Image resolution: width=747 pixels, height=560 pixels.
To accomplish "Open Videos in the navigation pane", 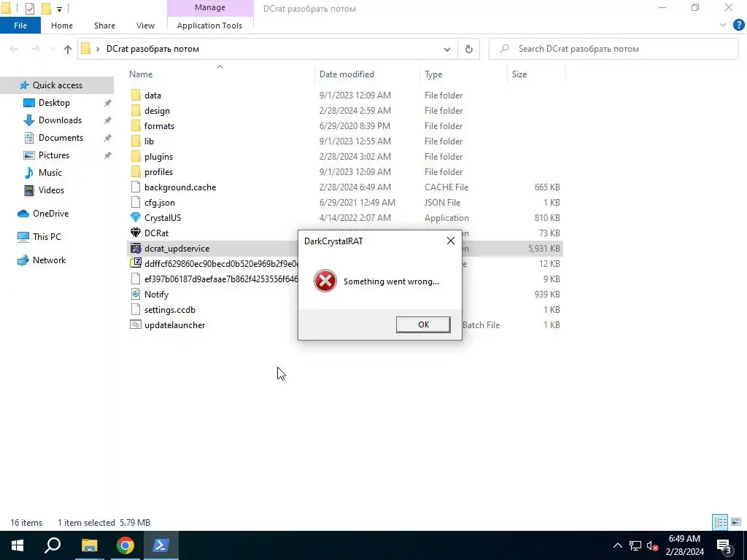I will (x=51, y=190).
